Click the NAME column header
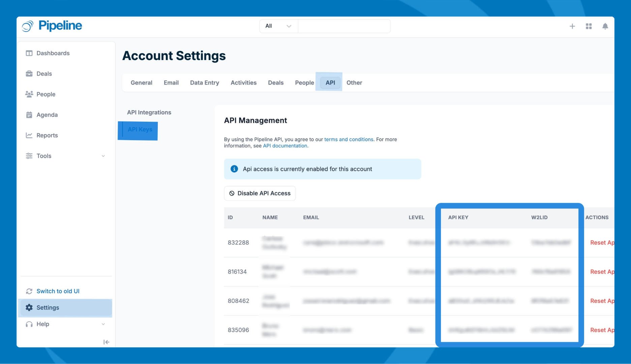Image resolution: width=631 pixels, height=364 pixels. pyautogui.click(x=270, y=217)
